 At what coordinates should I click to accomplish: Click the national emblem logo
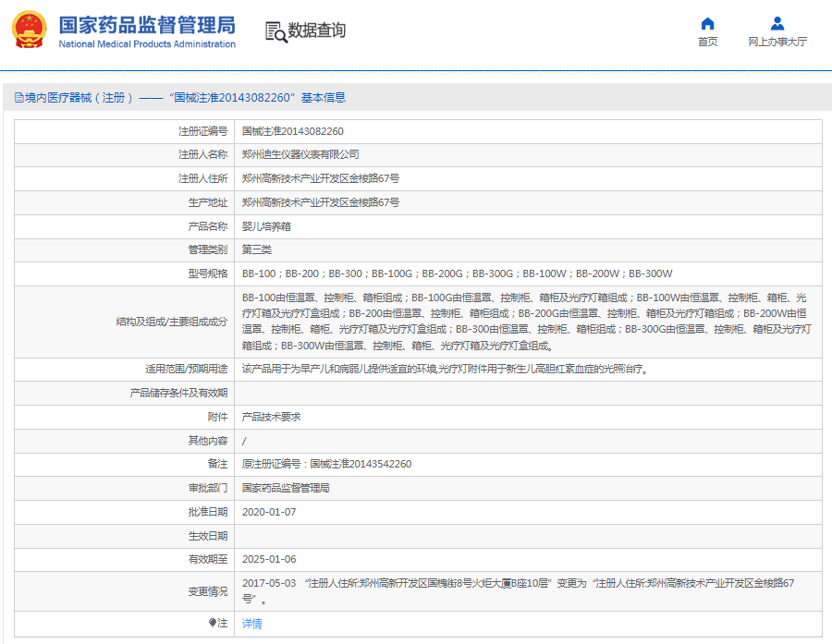(30, 30)
